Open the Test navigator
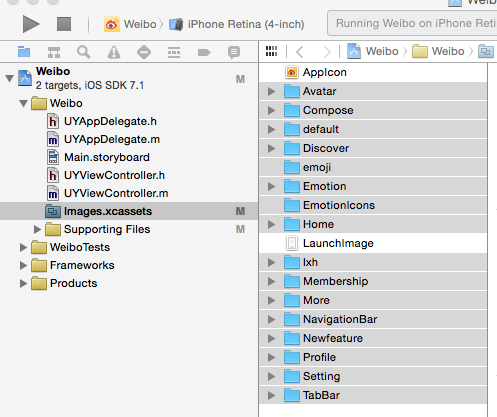 144,52
